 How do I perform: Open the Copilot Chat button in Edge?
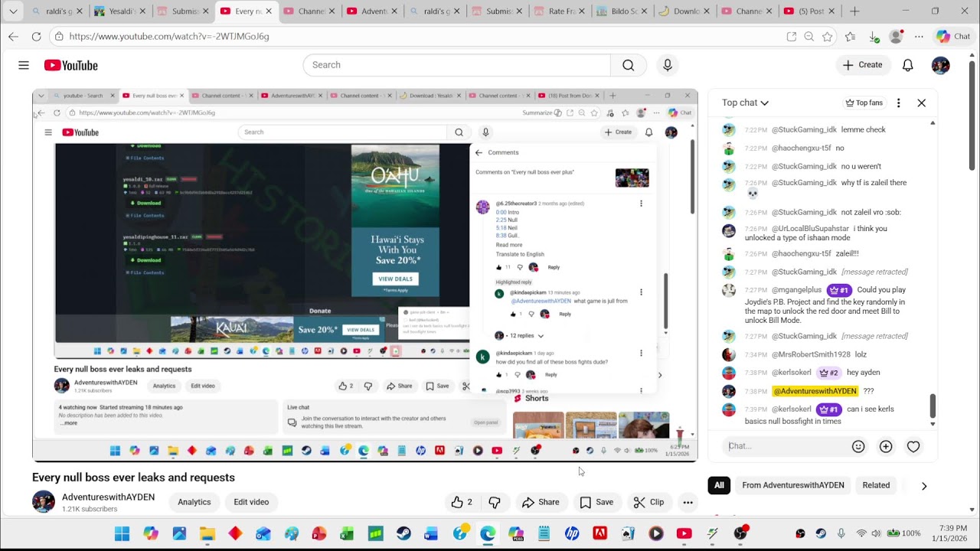point(953,37)
